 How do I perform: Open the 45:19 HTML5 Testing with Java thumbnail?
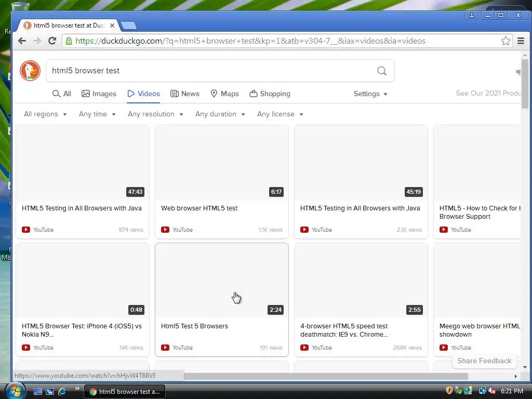pos(361,163)
